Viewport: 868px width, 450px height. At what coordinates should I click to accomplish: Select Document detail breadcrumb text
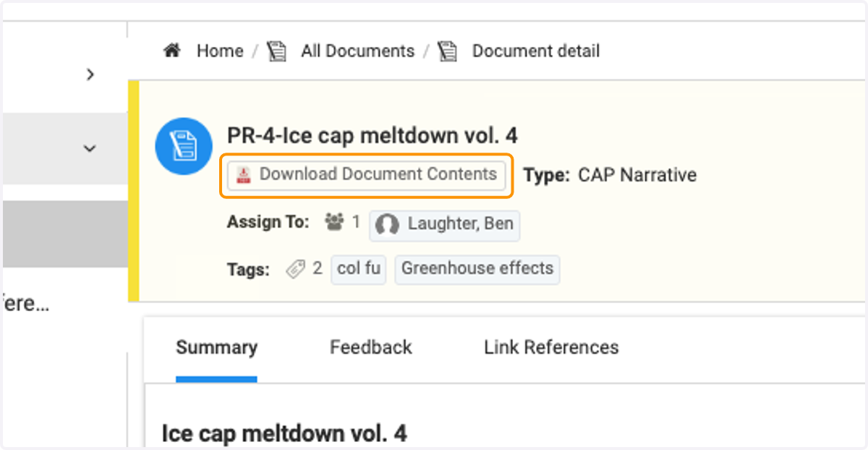[536, 51]
